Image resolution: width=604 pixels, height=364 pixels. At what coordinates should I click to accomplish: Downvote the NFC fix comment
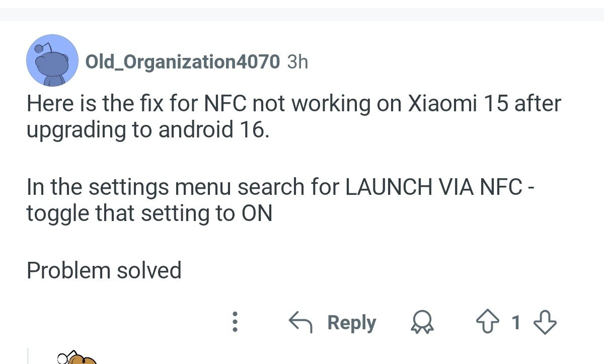coord(545,323)
